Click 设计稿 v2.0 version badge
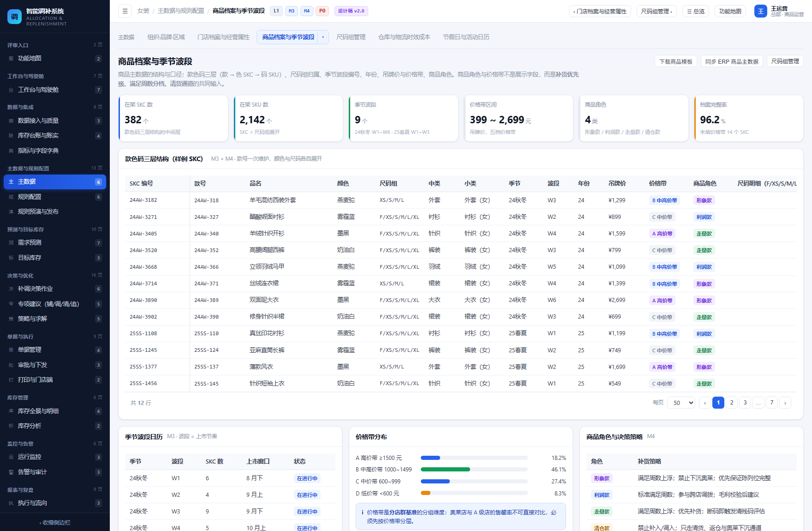Viewport: 812px width, 531px height. click(x=351, y=11)
